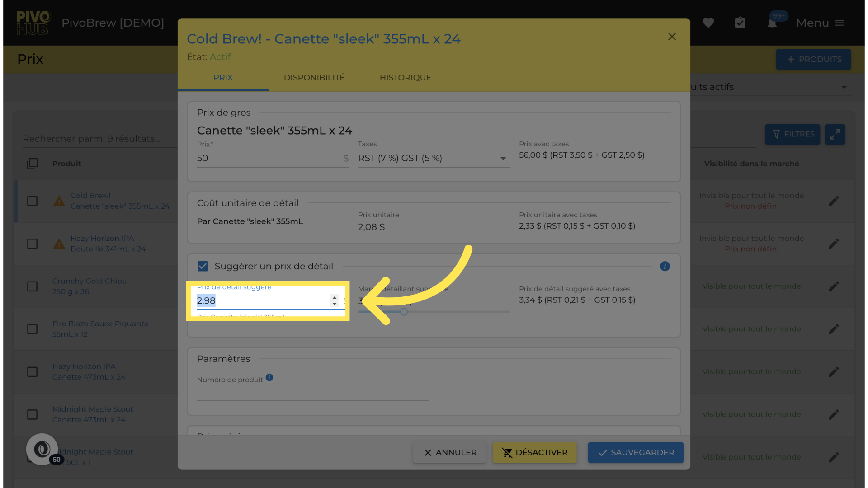Click the PivoHub logo
Screen dimensions: 868x488
point(33,23)
